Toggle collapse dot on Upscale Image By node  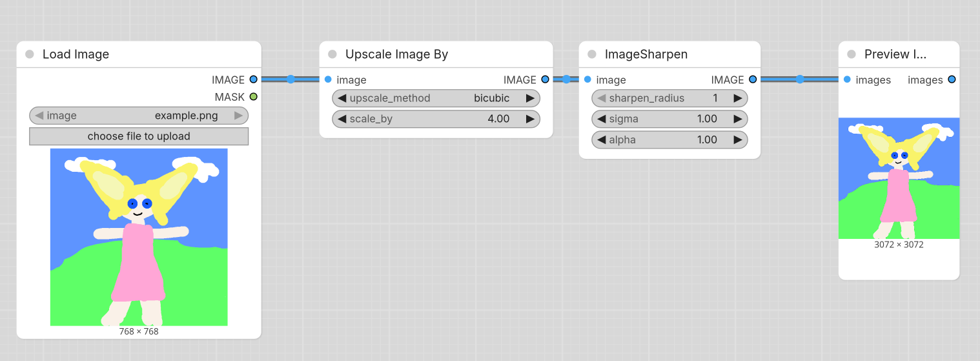pyautogui.click(x=332, y=54)
